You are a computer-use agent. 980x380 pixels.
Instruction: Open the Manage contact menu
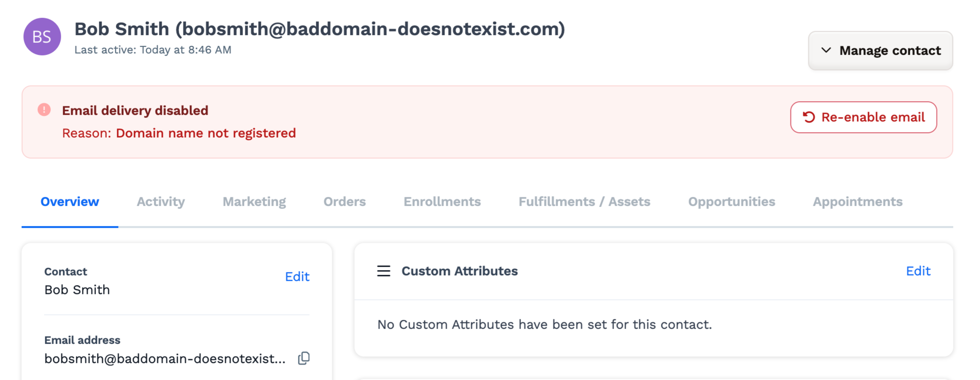[880, 51]
